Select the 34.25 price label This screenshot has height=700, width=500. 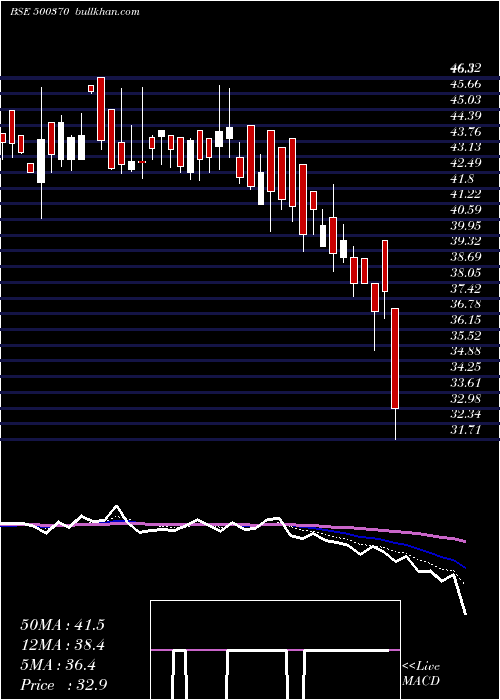(466, 367)
